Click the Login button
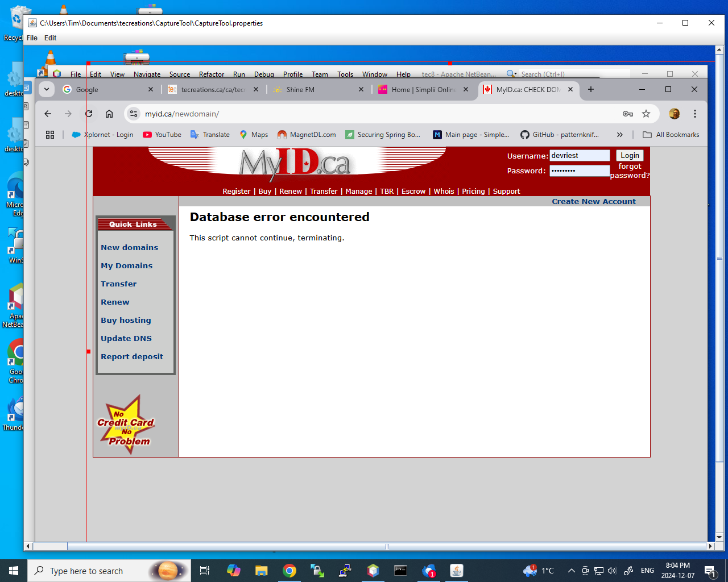728x582 pixels. click(x=630, y=156)
